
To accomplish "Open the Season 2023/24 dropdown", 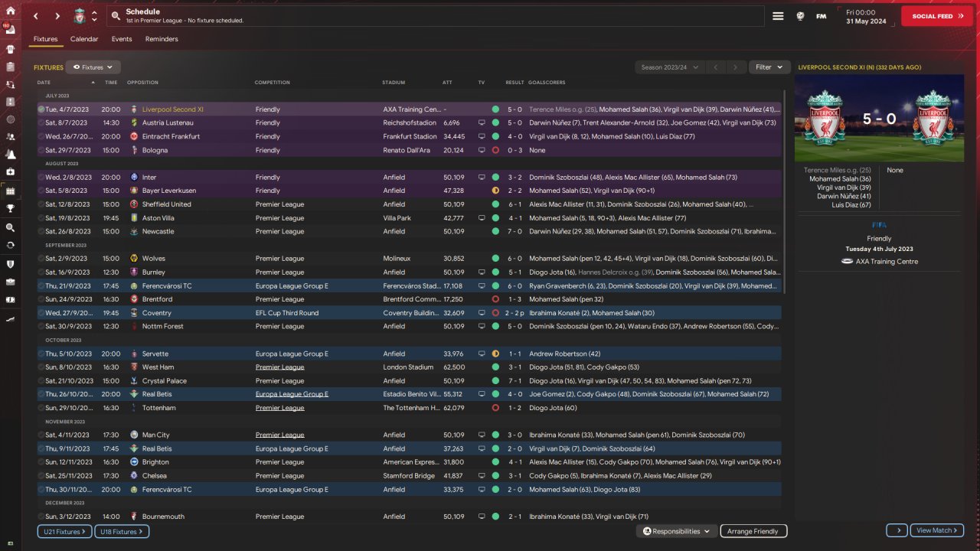I will click(670, 67).
